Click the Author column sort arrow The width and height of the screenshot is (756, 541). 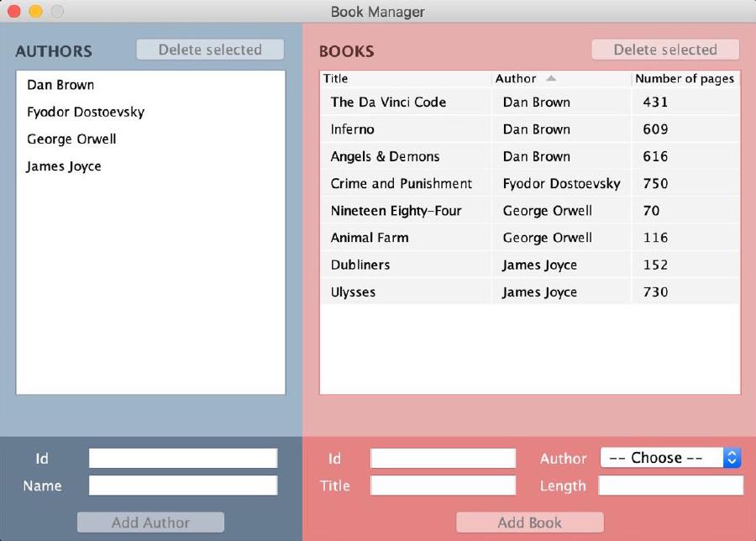[x=551, y=78]
